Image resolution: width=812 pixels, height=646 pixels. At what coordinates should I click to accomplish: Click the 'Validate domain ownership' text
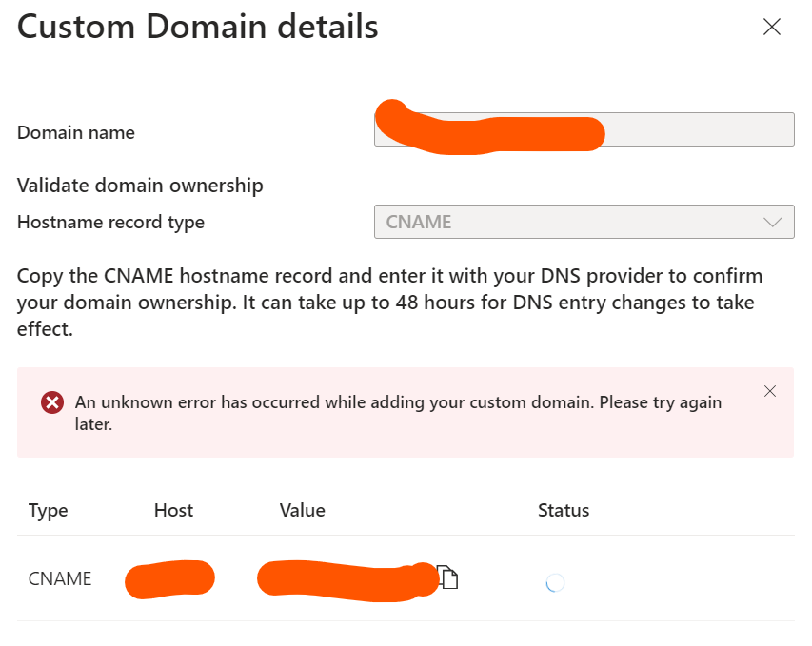(x=140, y=186)
